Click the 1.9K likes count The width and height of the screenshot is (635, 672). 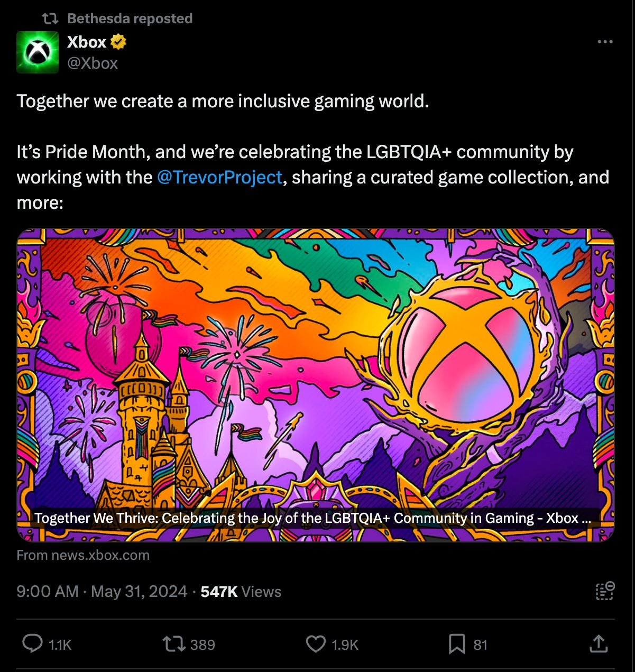coord(345,645)
